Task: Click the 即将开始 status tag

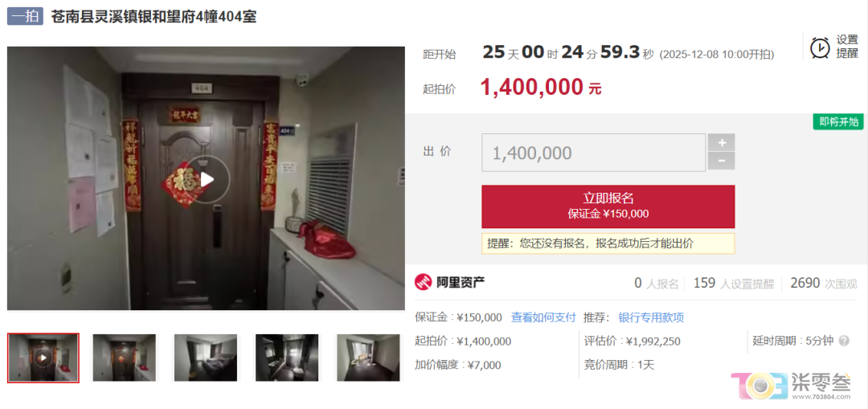Action: click(838, 122)
